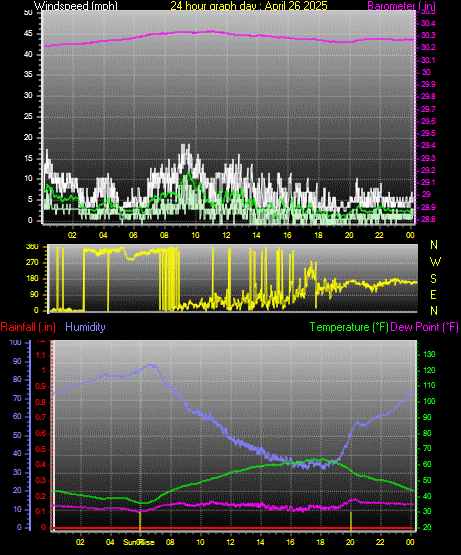Click the 30.3 value on the barometer axis
This screenshot has width=461, height=555.
(x=428, y=35)
